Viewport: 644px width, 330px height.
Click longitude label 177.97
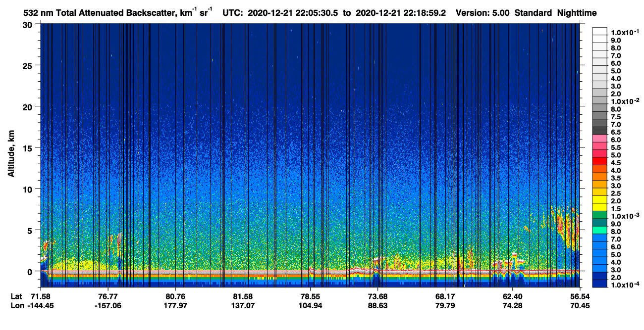point(176,305)
